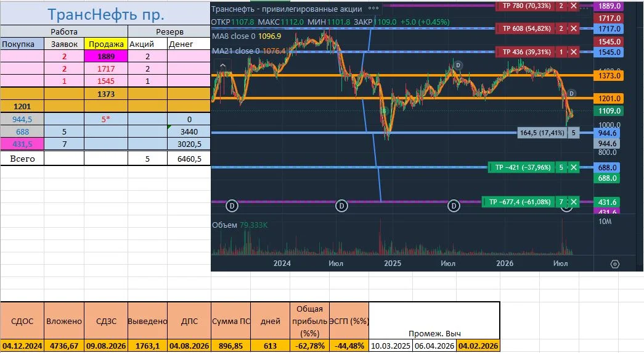Click the green 1109.0 current price label
644x353 pixels.
click(x=609, y=110)
